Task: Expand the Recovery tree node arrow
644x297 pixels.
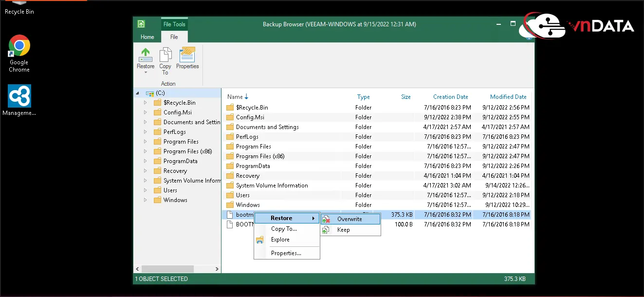Action: tap(145, 171)
